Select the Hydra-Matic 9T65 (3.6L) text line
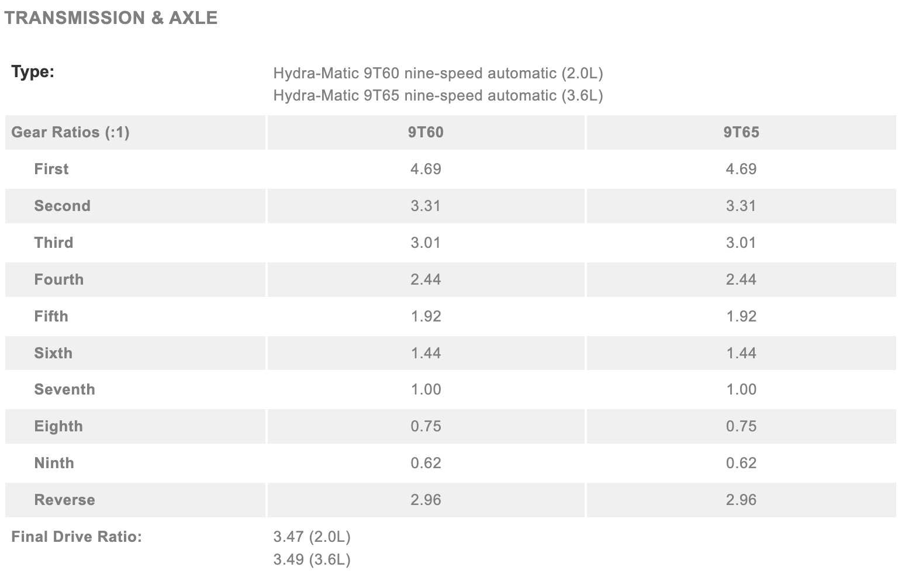The height and width of the screenshot is (588, 912). 438,95
